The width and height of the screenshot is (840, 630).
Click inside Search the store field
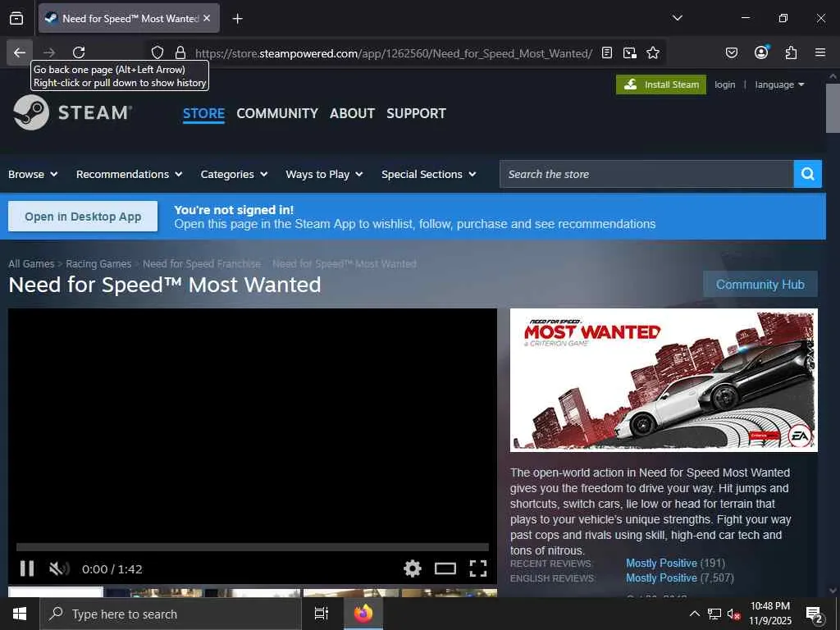click(646, 174)
